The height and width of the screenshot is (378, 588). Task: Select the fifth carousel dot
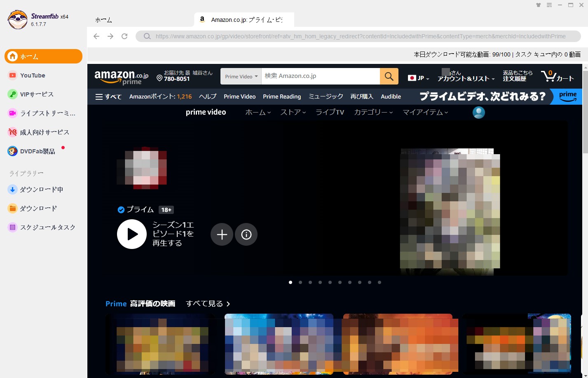point(330,282)
